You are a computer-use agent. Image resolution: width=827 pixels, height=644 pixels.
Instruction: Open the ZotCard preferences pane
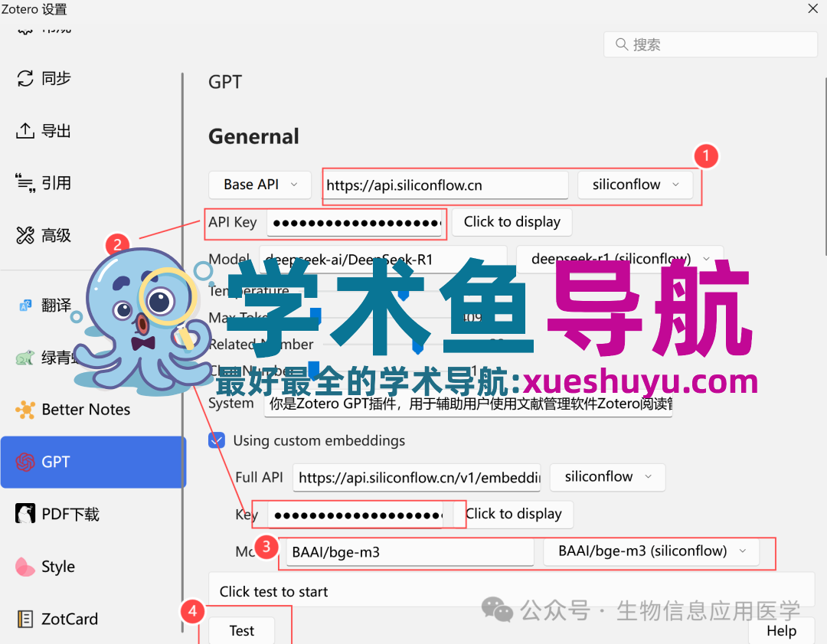coord(93,619)
